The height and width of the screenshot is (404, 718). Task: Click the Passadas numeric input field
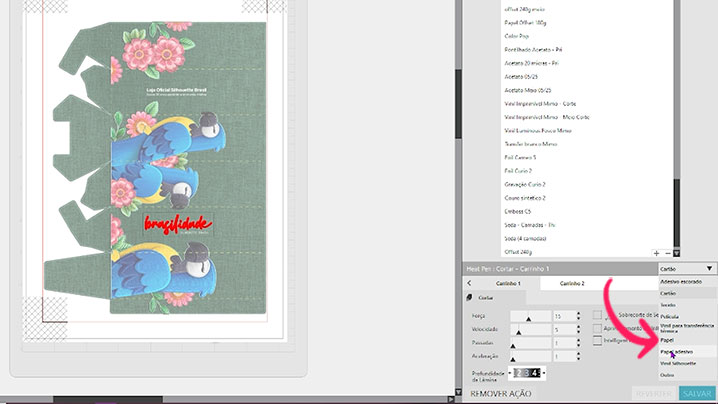pos(564,343)
